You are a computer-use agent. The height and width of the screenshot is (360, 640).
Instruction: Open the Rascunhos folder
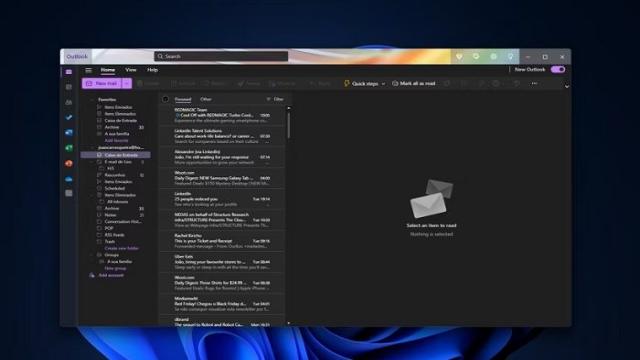tap(116, 175)
